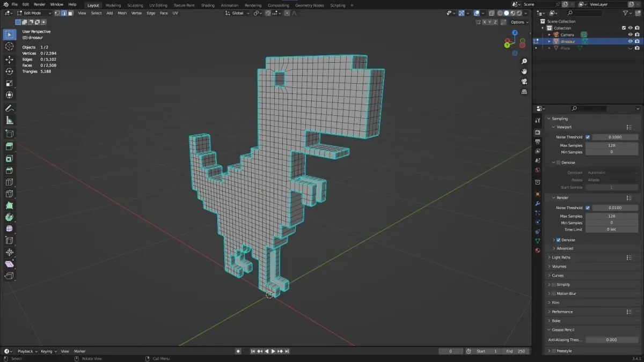Image resolution: width=644 pixels, height=362 pixels.
Task: Click the Pan (hand) viewport gizmo icon
Action: click(524, 71)
